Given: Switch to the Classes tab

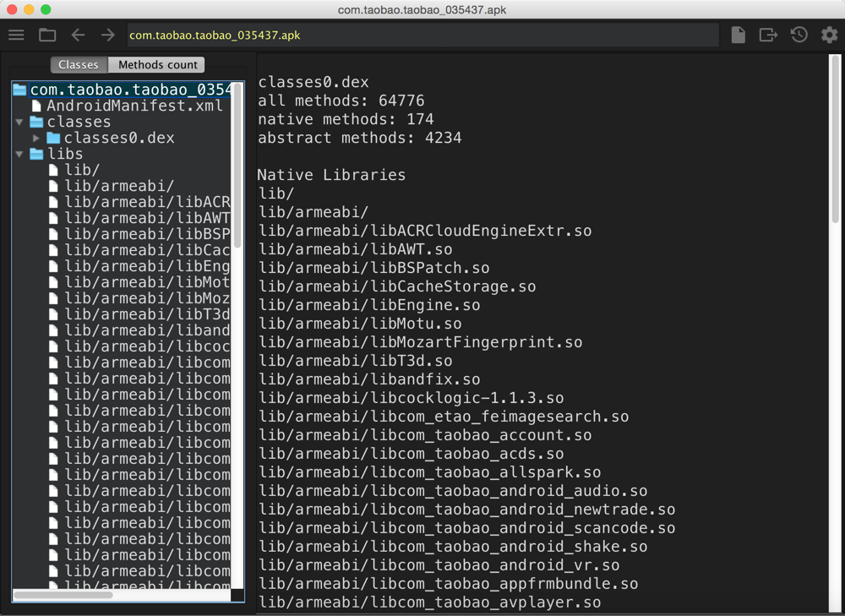Looking at the screenshot, I should [x=79, y=65].
